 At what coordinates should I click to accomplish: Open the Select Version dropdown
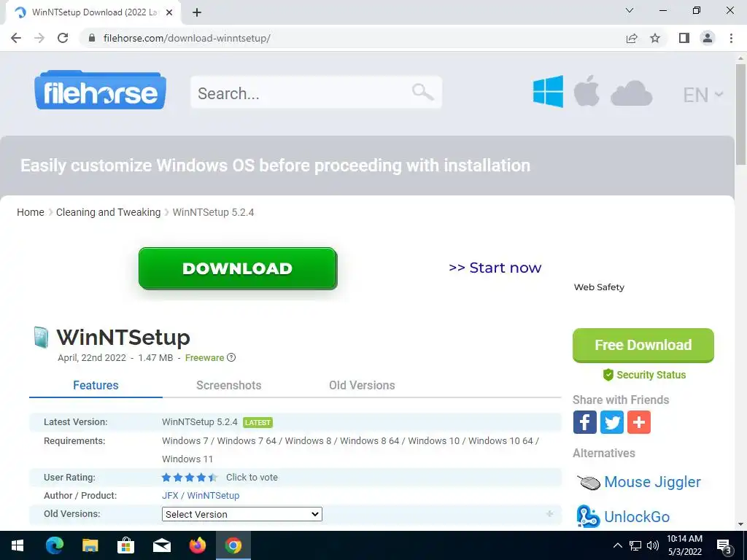pos(242,514)
